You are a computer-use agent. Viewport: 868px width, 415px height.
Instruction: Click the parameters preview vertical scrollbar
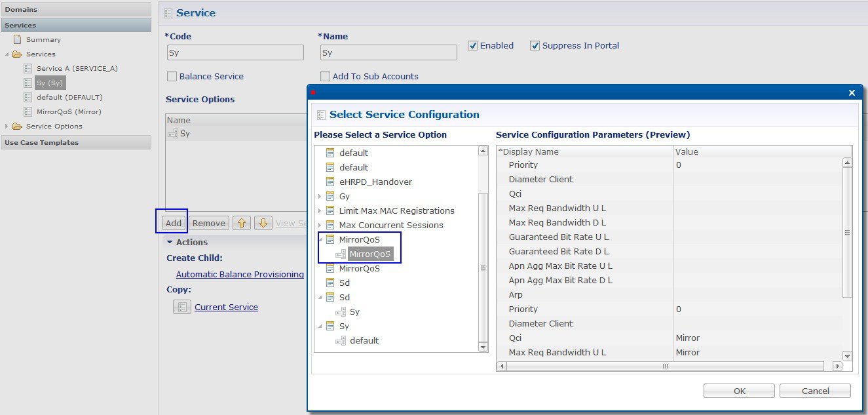point(847,260)
